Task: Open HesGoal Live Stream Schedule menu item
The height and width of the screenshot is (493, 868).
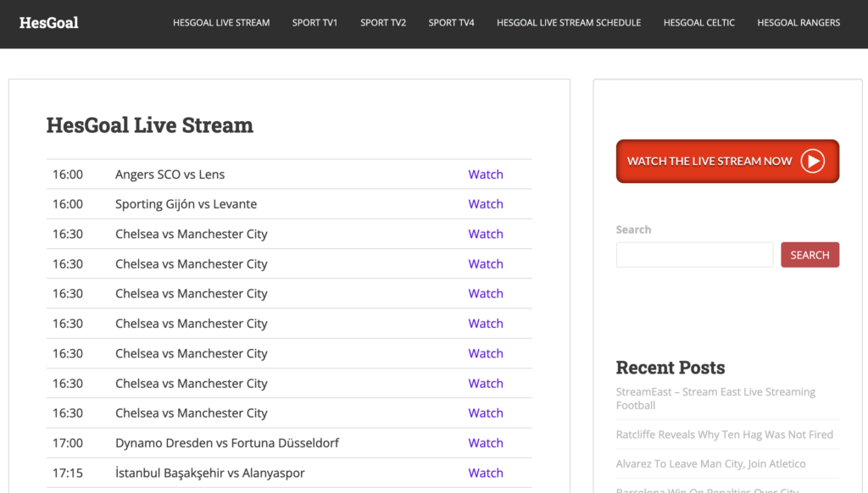Action: pyautogui.click(x=569, y=23)
